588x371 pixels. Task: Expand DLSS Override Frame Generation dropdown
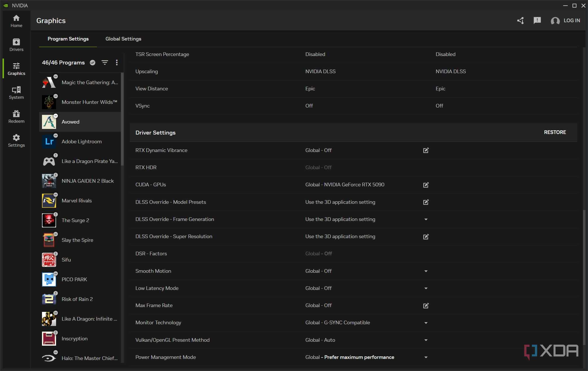point(426,219)
